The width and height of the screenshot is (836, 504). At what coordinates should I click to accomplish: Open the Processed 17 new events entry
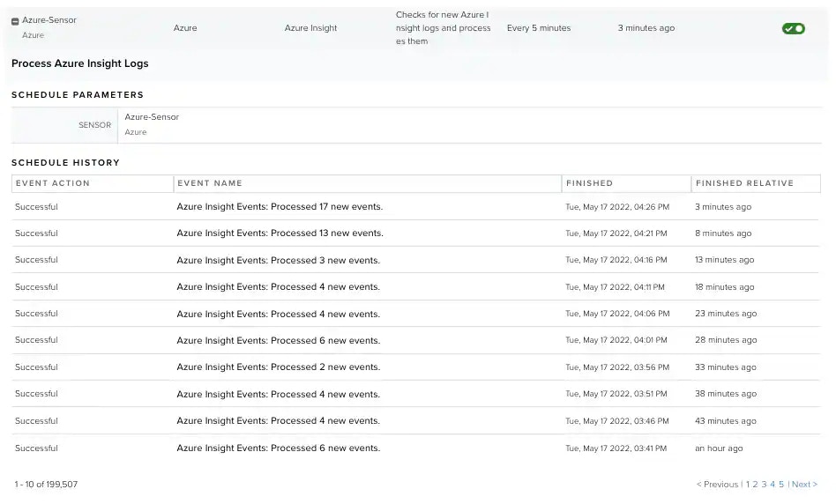pyautogui.click(x=280, y=207)
